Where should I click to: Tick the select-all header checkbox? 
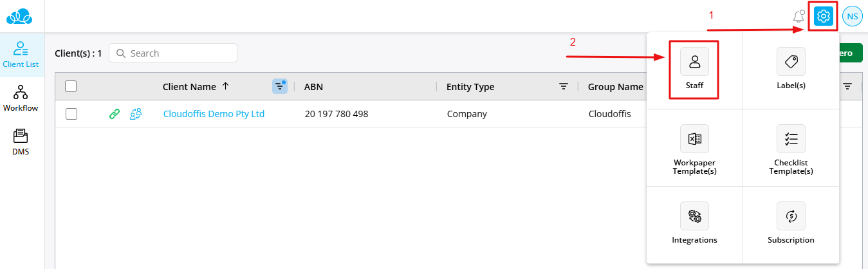point(71,86)
